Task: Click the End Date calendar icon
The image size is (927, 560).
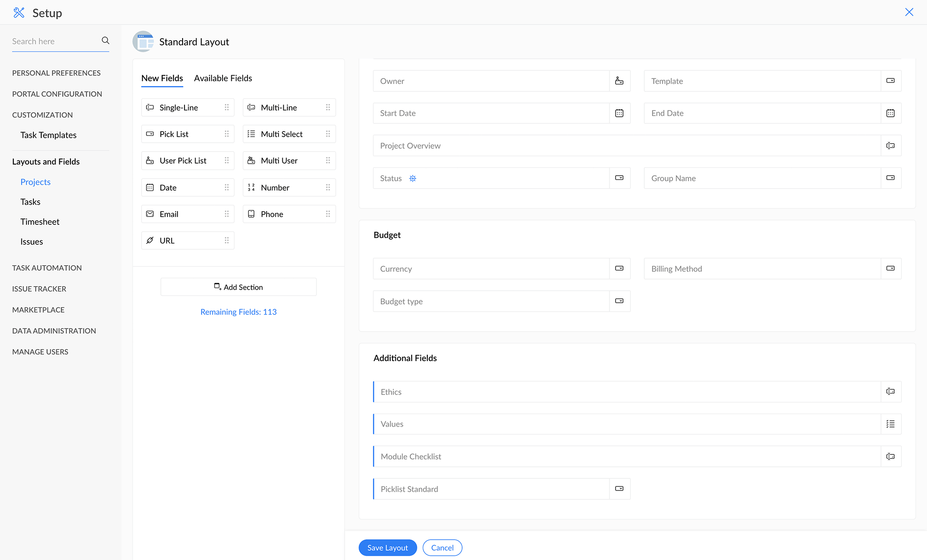Action: (x=890, y=113)
